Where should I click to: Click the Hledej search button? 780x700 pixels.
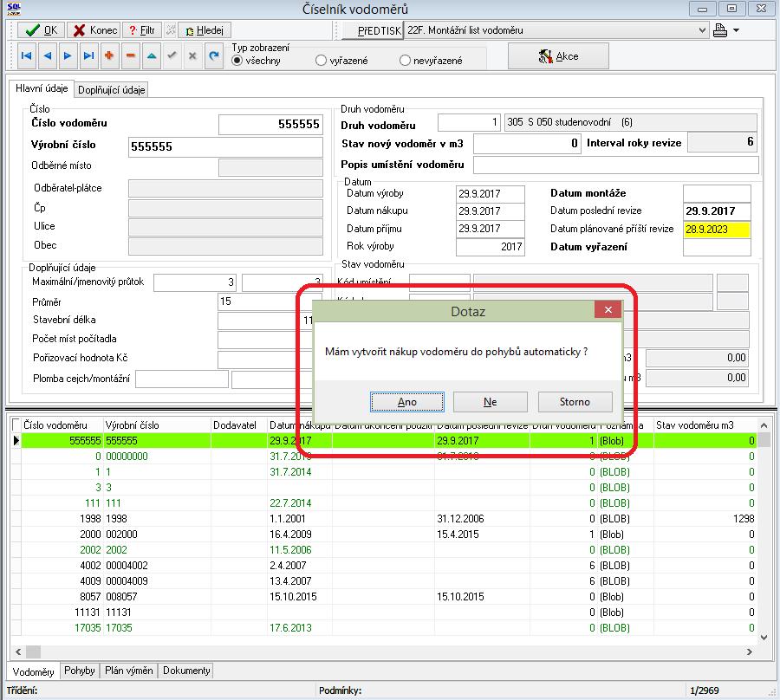click(205, 30)
